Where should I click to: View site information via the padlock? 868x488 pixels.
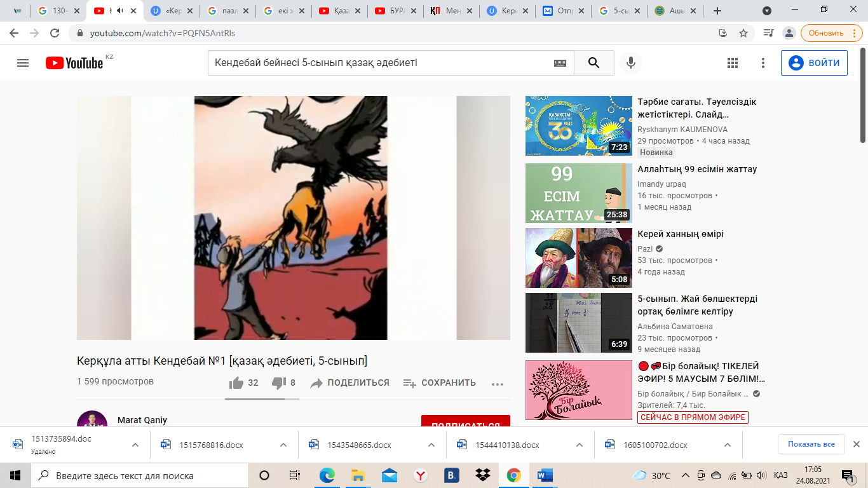click(80, 33)
